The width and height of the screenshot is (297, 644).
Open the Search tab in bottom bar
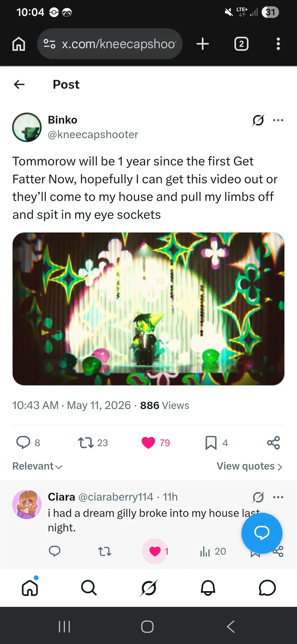point(89,588)
